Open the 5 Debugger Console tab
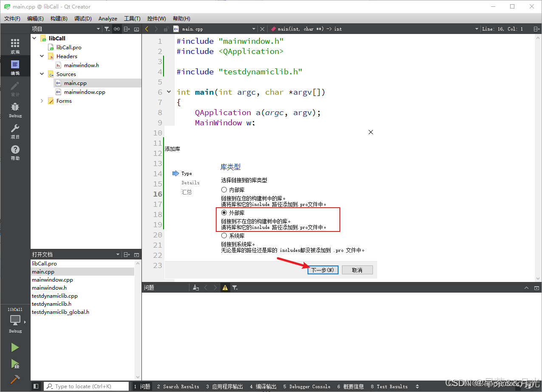This screenshot has height=392, width=542. click(307, 386)
